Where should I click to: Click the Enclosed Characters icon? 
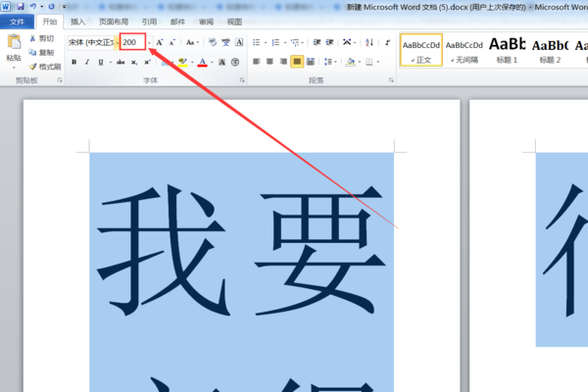coord(235,62)
